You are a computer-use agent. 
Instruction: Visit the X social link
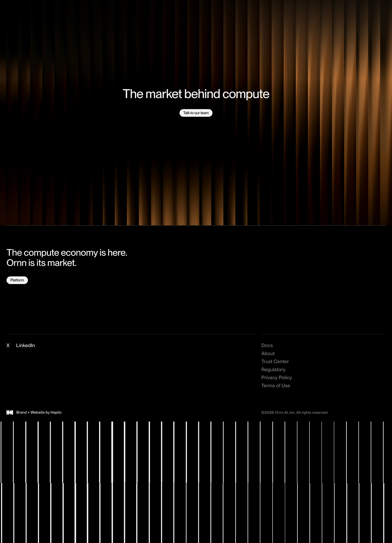click(x=8, y=345)
